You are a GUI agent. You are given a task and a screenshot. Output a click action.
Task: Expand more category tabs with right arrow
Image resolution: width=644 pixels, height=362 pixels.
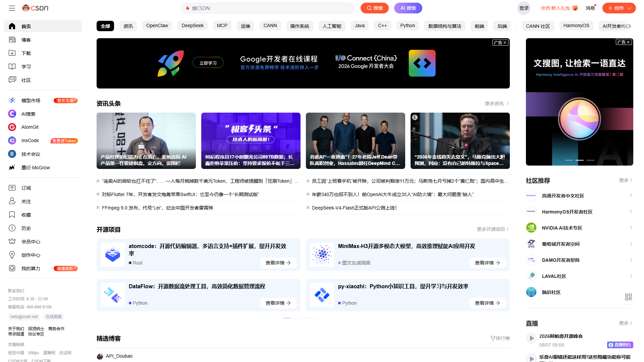(x=630, y=26)
